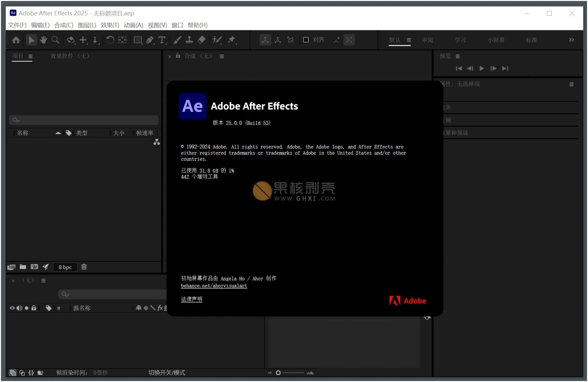The height and width of the screenshot is (382, 588).
Task: Open the 法律声明 legal notice link
Action: click(x=192, y=299)
